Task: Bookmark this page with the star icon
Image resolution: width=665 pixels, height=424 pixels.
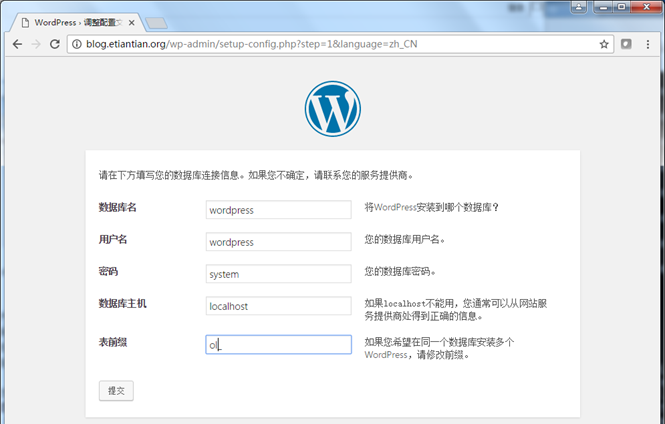Action: click(604, 44)
